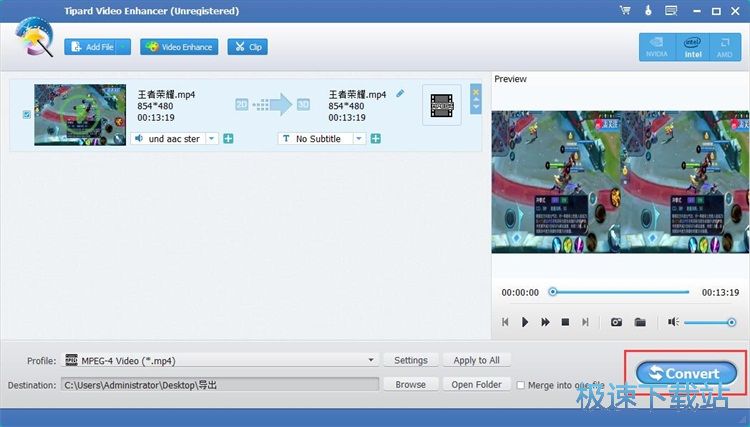
Task: Open the Clip tool
Action: (x=247, y=47)
